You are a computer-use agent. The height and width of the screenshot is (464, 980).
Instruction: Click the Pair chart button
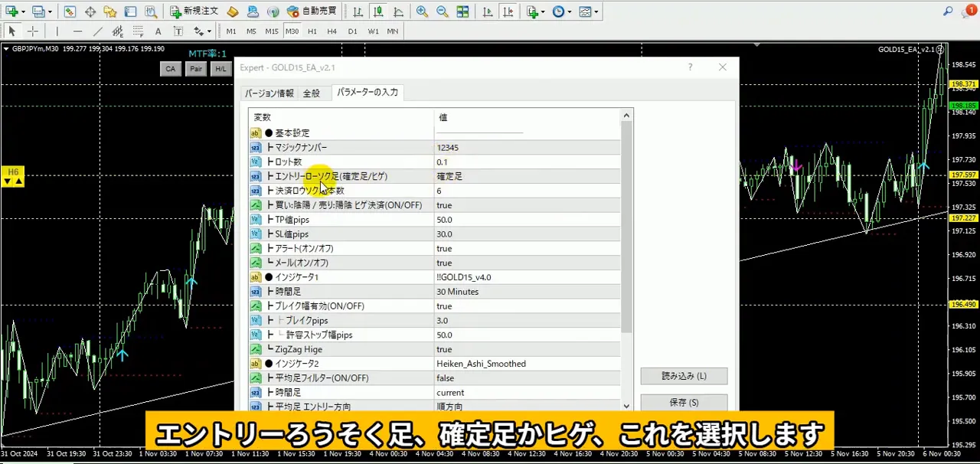(196, 69)
